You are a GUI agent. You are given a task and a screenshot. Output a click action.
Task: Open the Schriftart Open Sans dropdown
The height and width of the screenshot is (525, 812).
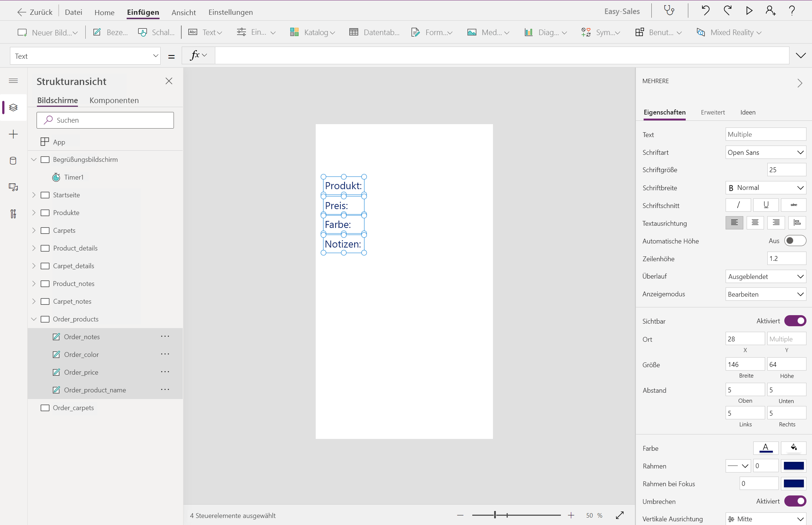[765, 152]
